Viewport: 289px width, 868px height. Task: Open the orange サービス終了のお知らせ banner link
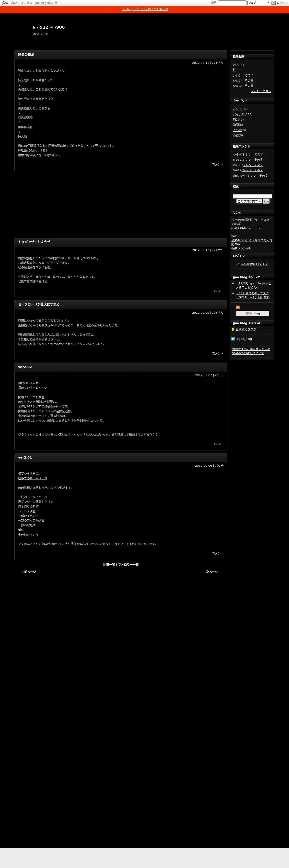tap(144, 9)
